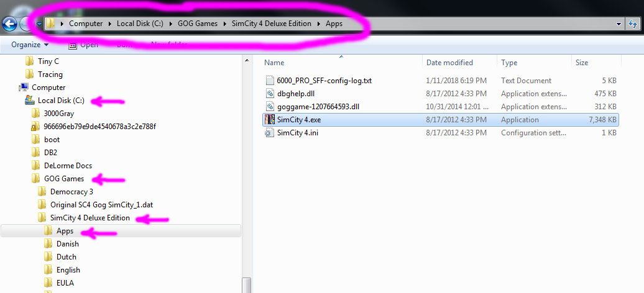Click the GOG Games folder icon

(x=35, y=179)
